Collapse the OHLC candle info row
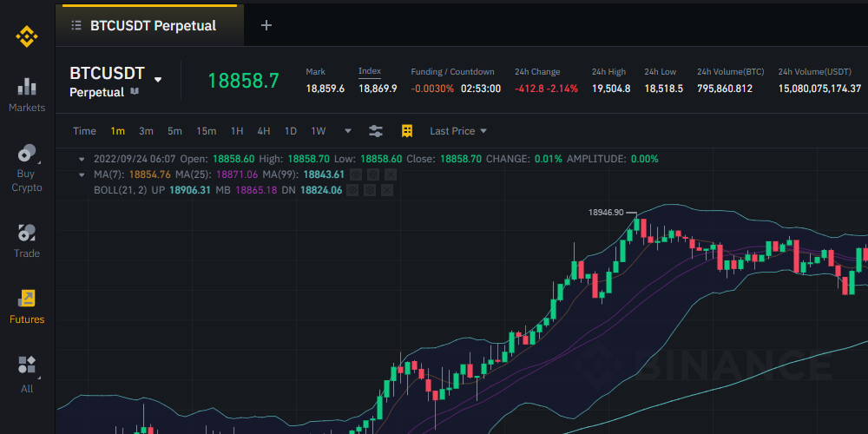The width and height of the screenshot is (868, 434). [x=82, y=160]
